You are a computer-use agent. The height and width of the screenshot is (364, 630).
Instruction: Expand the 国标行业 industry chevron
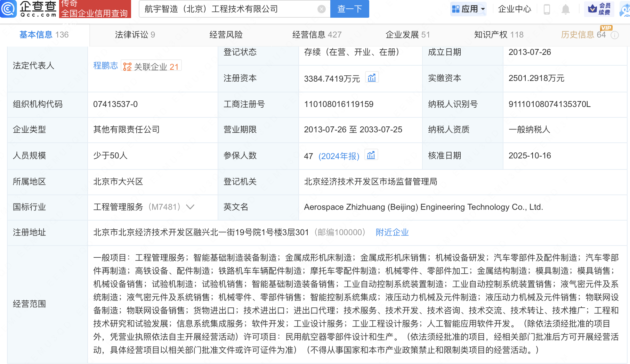point(190,207)
